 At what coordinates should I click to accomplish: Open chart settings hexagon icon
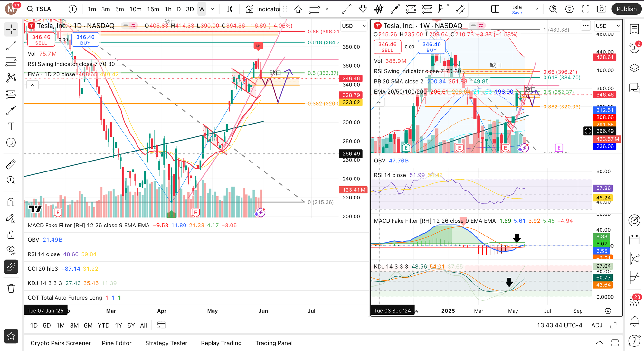coord(569,9)
